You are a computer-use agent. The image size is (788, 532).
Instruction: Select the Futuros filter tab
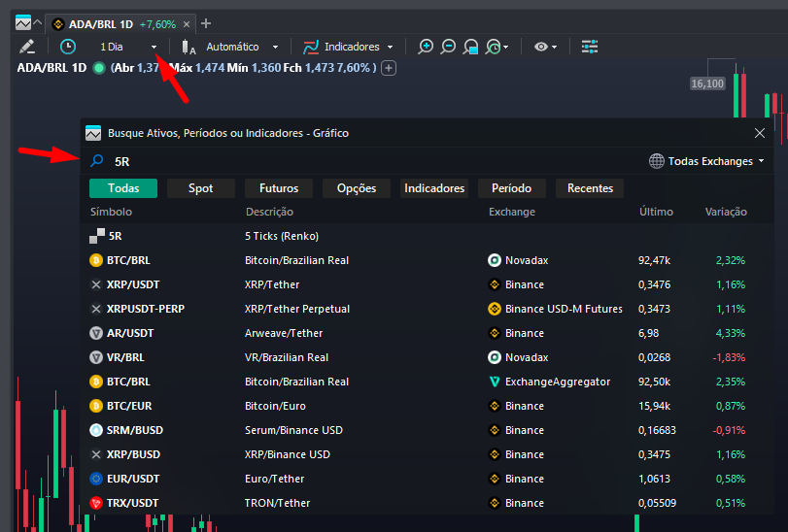pos(279,188)
